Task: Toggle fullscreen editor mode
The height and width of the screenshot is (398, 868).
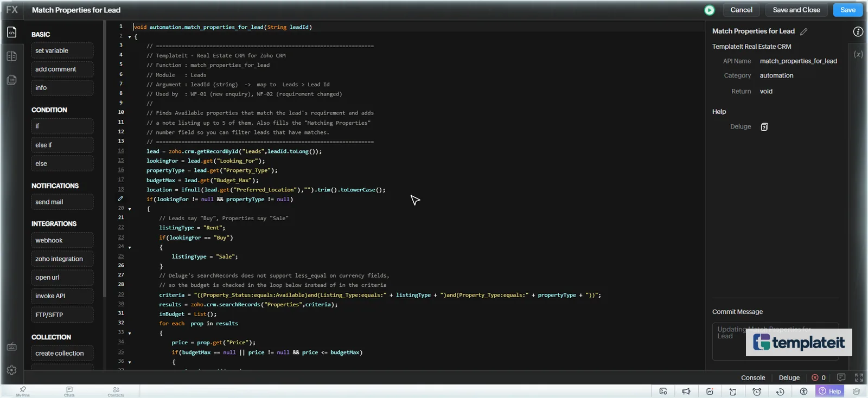Action: click(x=859, y=377)
